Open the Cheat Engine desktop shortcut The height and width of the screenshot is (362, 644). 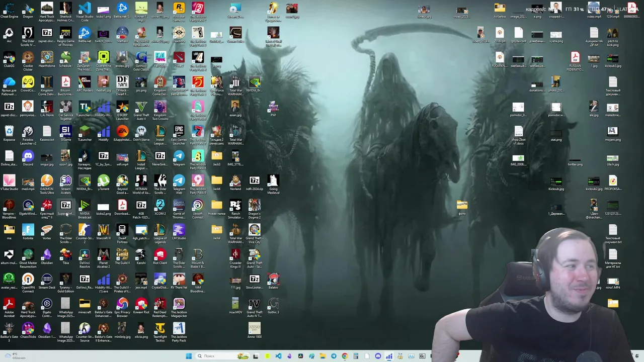point(9,9)
